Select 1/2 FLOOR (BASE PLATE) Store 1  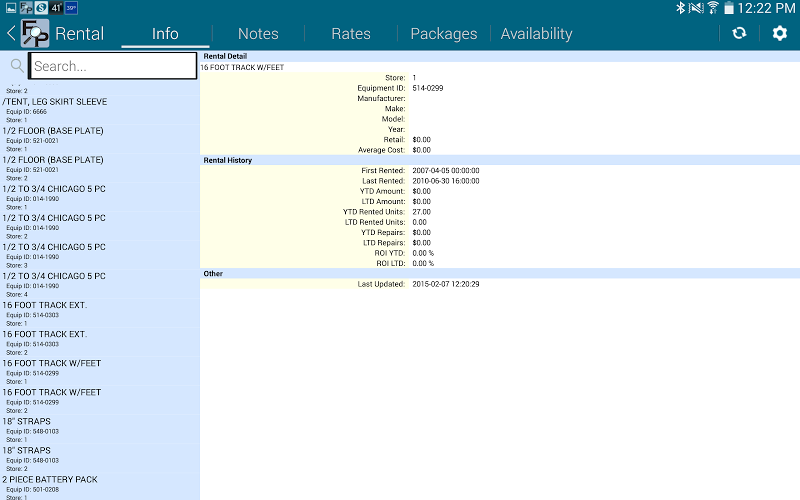pos(99,139)
